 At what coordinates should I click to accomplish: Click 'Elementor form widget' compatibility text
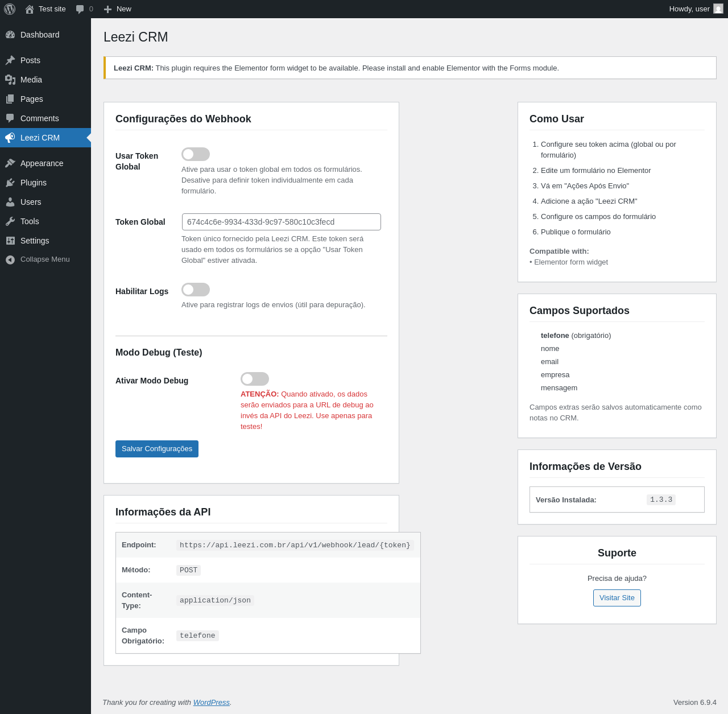tap(571, 262)
